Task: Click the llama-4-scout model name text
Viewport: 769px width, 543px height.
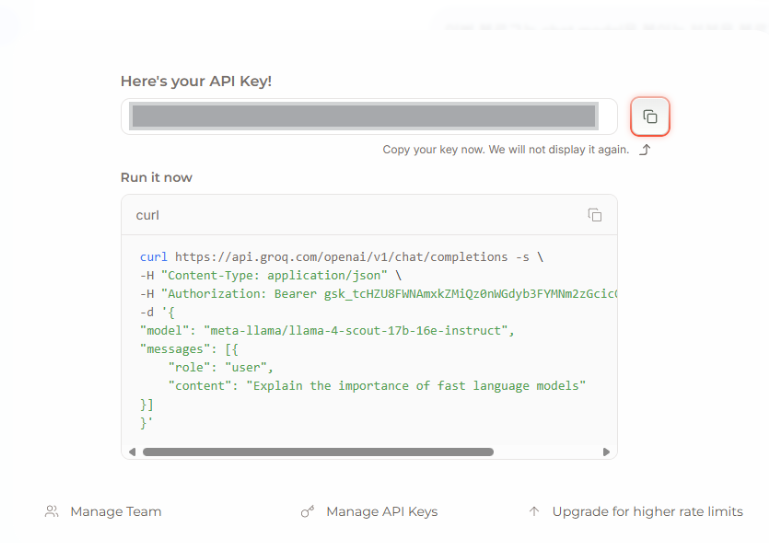Action: [x=356, y=331]
